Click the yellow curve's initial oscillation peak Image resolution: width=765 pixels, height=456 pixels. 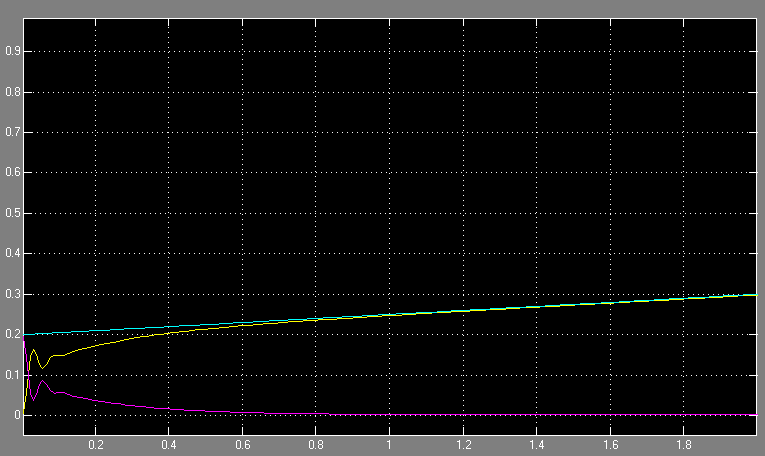click(x=33, y=350)
